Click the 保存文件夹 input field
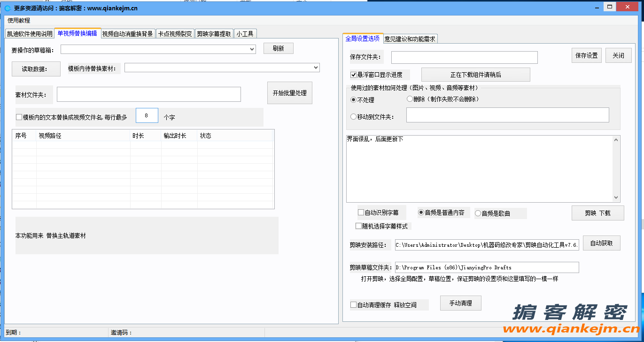This screenshot has width=644, height=342. (465, 57)
